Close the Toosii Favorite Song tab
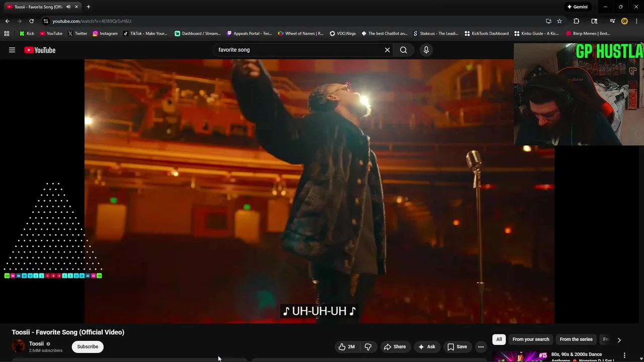The width and height of the screenshot is (644, 362). click(76, 7)
